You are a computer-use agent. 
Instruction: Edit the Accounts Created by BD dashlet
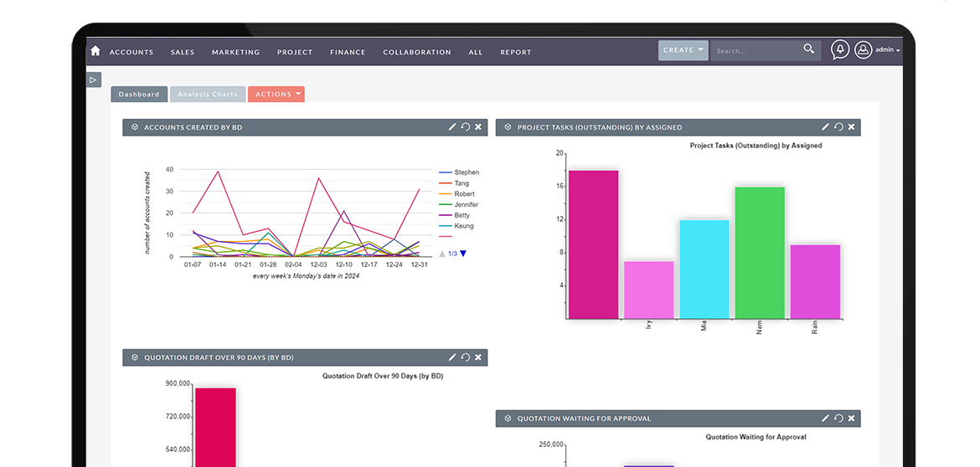coord(452,126)
